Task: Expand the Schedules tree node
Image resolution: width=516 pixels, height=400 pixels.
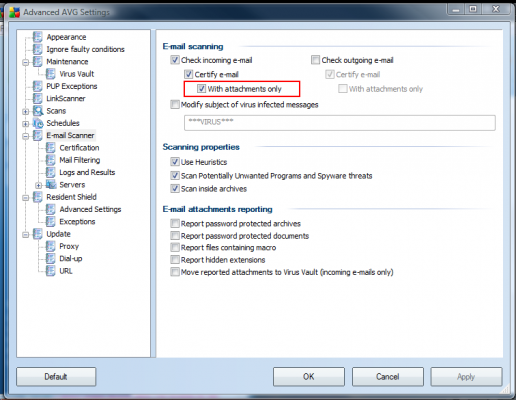Action: point(26,124)
